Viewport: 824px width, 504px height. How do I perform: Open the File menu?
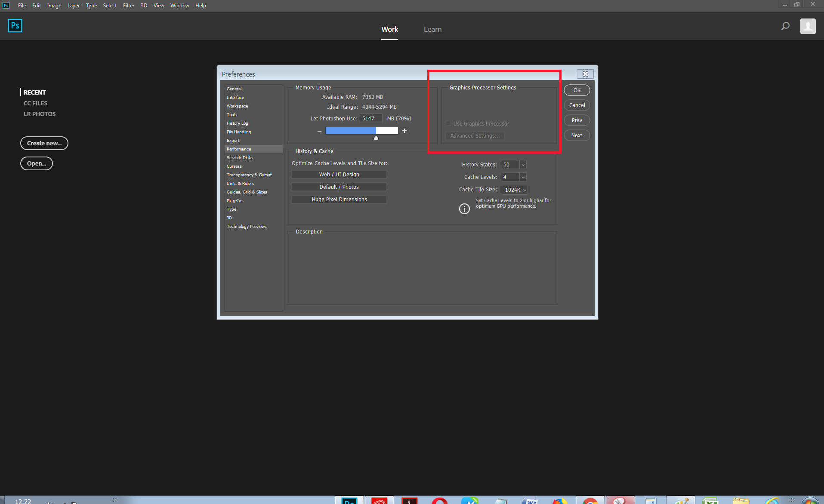click(22, 6)
